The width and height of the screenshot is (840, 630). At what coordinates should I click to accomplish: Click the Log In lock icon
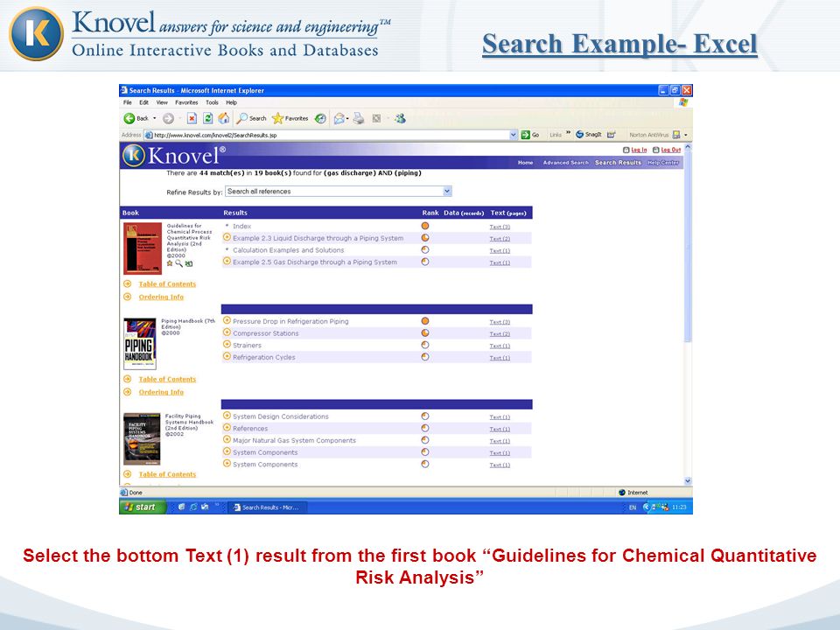[626, 150]
